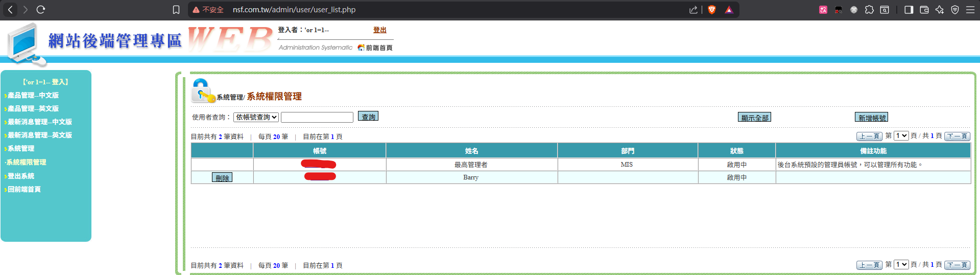The width and height of the screenshot is (980, 275).
Task: Click the top 上一頁 button
Action: 869,136
